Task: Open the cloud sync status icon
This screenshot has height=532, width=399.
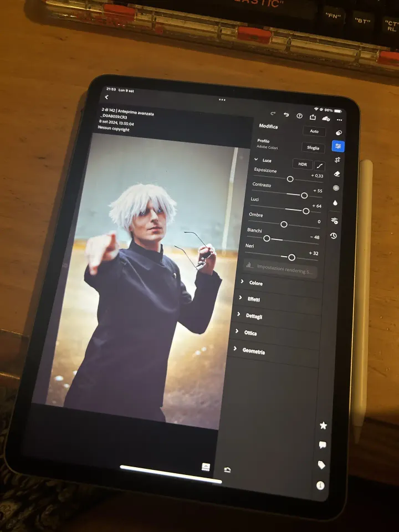Action: pyautogui.click(x=326, y=118)
